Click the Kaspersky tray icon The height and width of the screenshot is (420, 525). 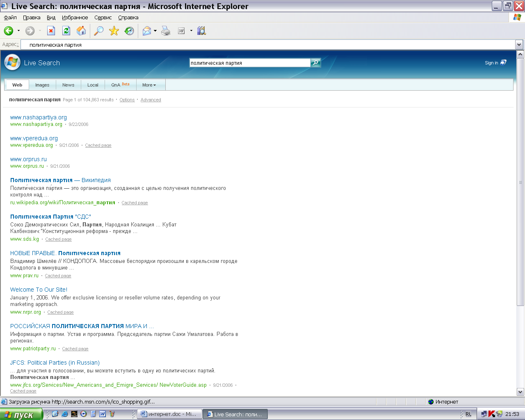tap(492, 414)
